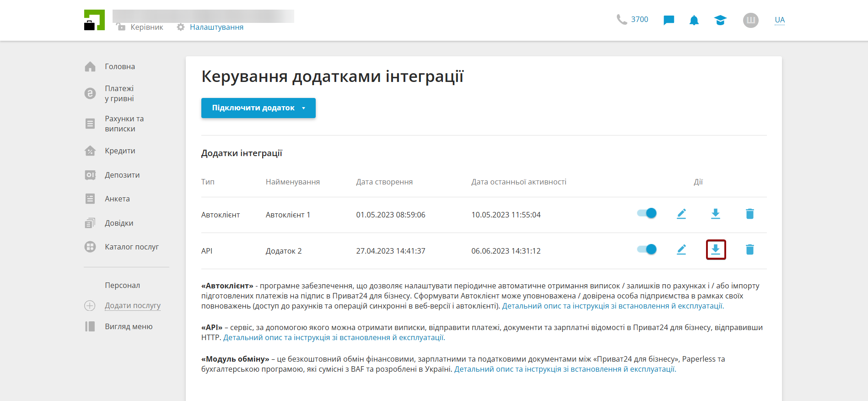Delete the Автоклієнт 1 application
This screenshot has width=868, height=401.
click(750, 214)
